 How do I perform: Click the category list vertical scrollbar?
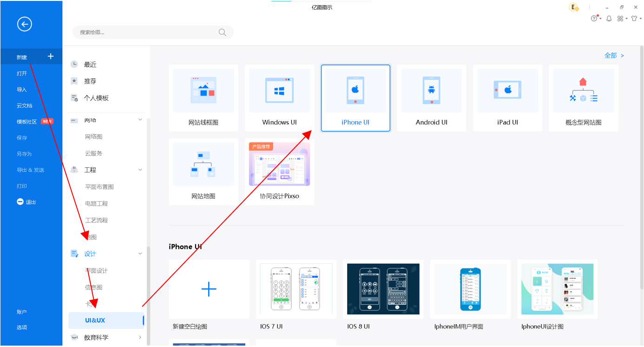point(148,295)
